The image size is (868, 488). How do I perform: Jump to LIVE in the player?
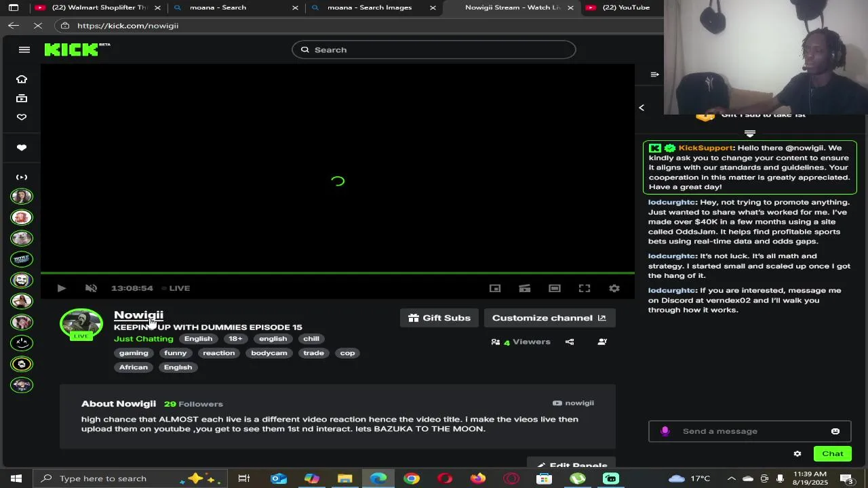click(x=176, y=288)
